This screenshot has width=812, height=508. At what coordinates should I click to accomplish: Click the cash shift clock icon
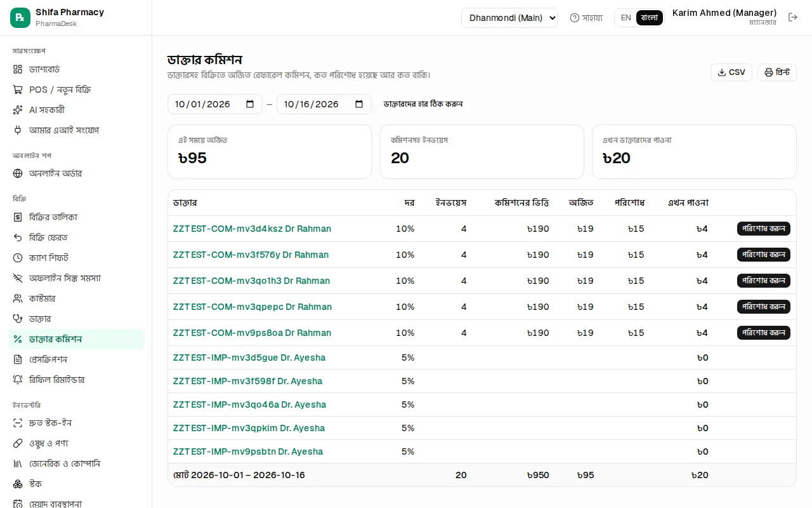click(x=18, y=258)
